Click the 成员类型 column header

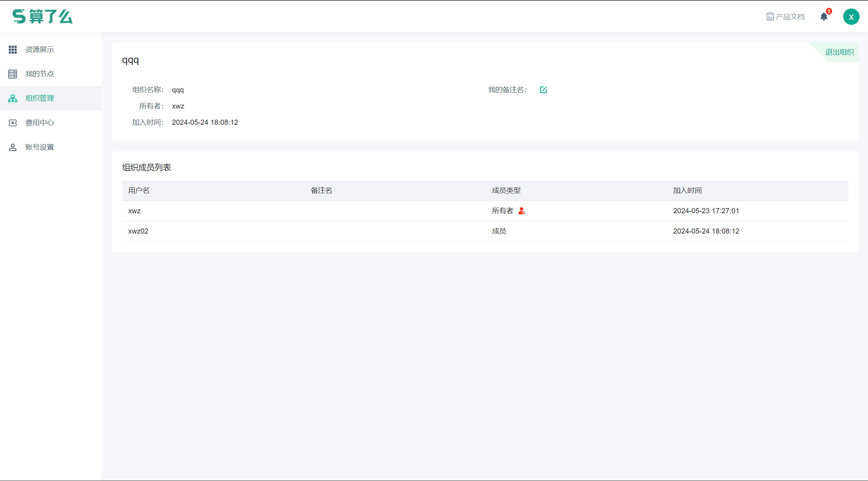point(506,191)
